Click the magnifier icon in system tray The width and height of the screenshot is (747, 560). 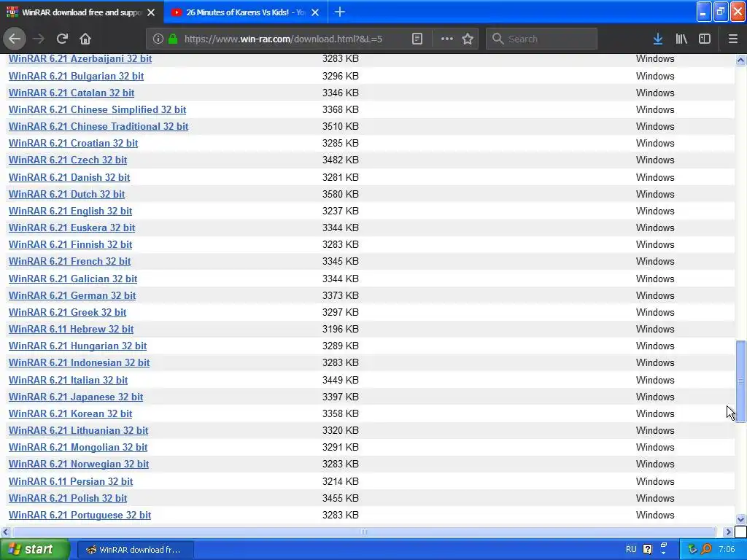(706, 549)
